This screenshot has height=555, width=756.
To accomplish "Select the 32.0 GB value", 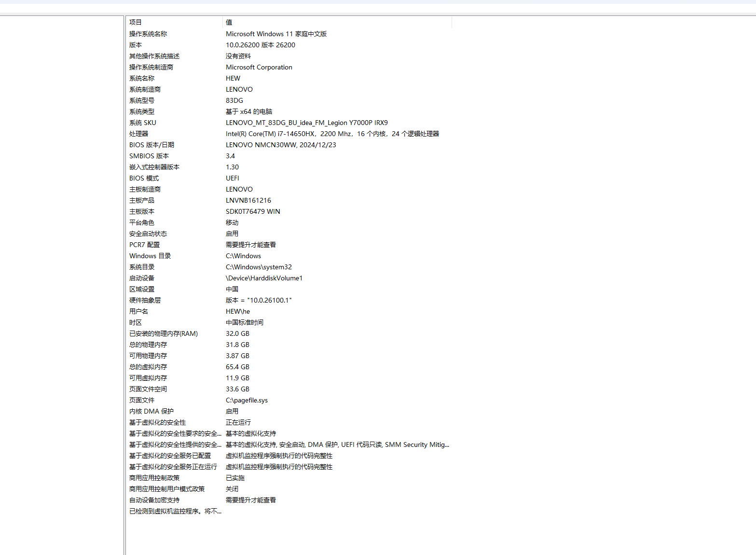I will (237, 333).
